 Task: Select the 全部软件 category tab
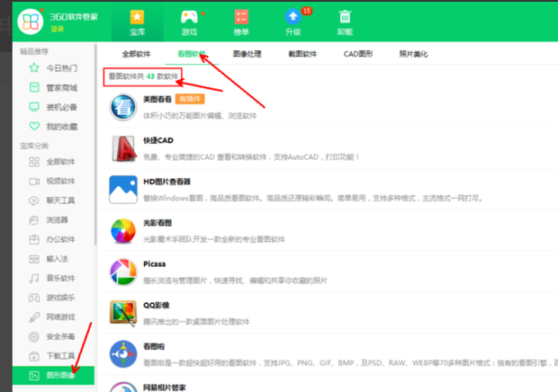tap(136, 54)
